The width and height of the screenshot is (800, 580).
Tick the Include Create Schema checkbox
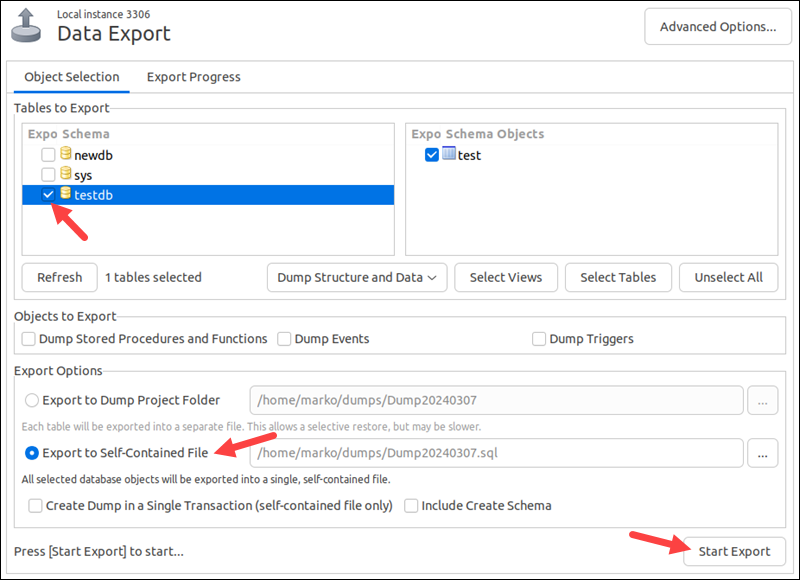coord(411,506)
